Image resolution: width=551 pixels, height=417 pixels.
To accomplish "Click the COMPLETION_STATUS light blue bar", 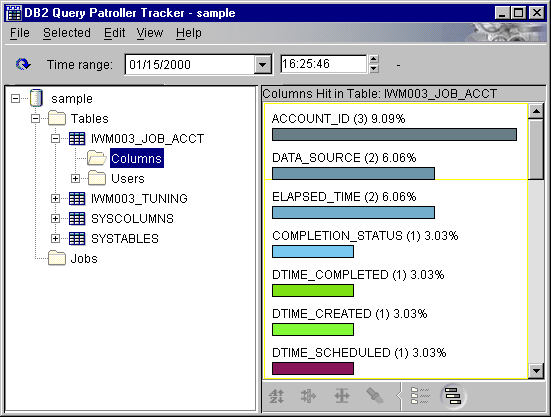I will 313,252.
